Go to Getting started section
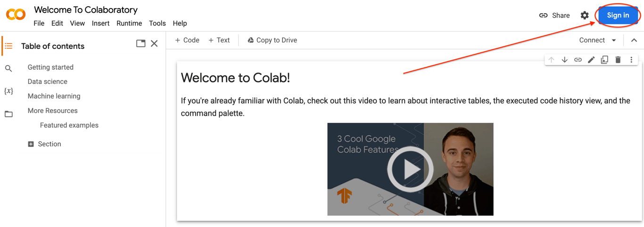The height and width of the screenshot is (227, 644). coord(50,67)
